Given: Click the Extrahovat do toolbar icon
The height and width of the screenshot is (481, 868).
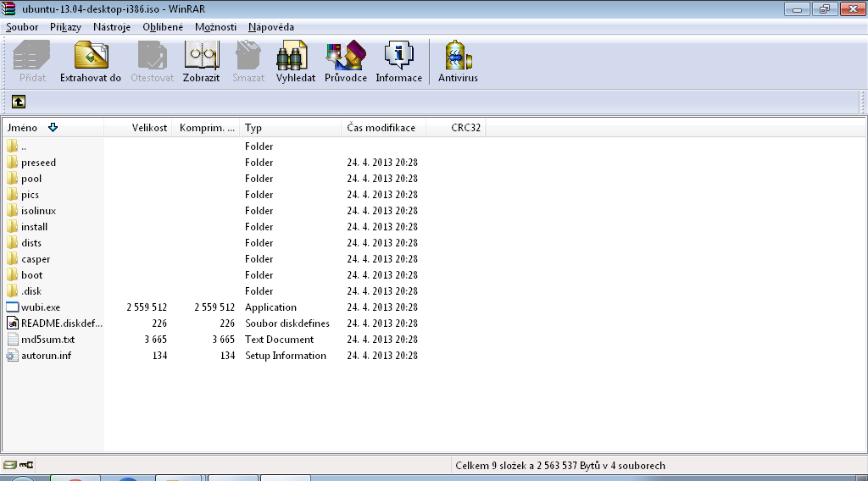Looking at the screenshot, I should point(91,55).
